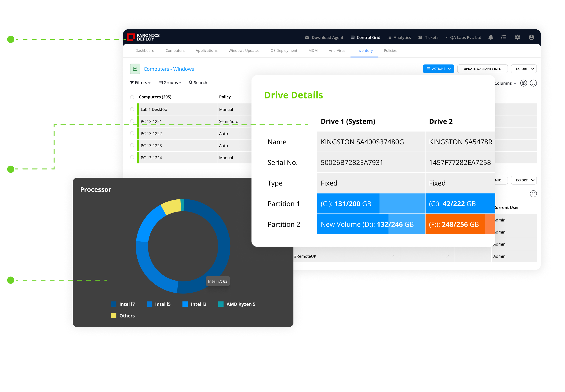Select the PC-13-1222 row radio button

click(132, 133)
